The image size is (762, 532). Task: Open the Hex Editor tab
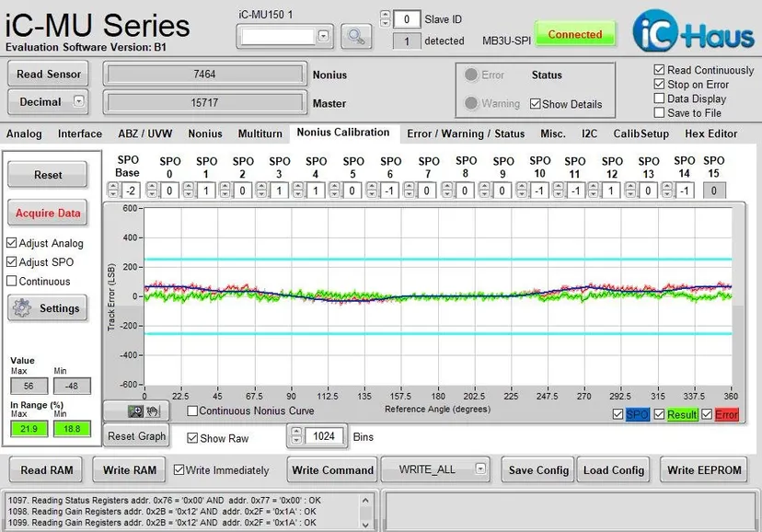point(710,133)
